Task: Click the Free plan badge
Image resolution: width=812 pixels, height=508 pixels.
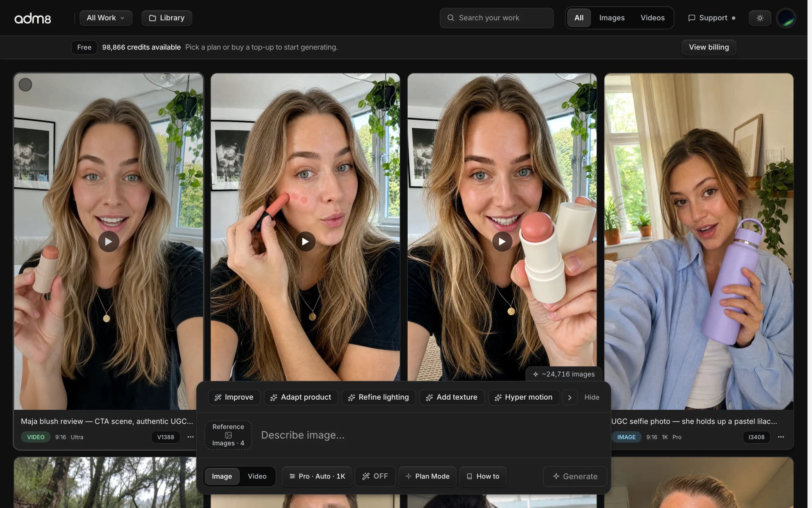Action: click(84, 47)
